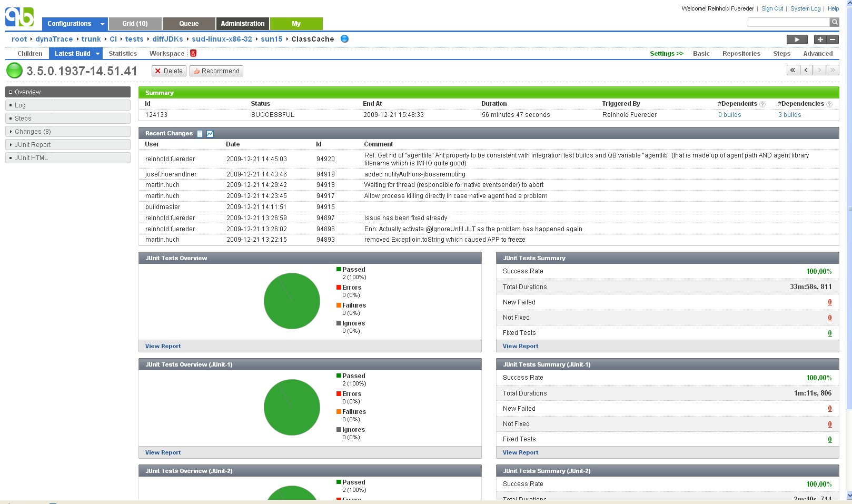The image size is (852, 504).
Task: Open the Configurations dropdown arrow
Action: click(x=102, y=24)
